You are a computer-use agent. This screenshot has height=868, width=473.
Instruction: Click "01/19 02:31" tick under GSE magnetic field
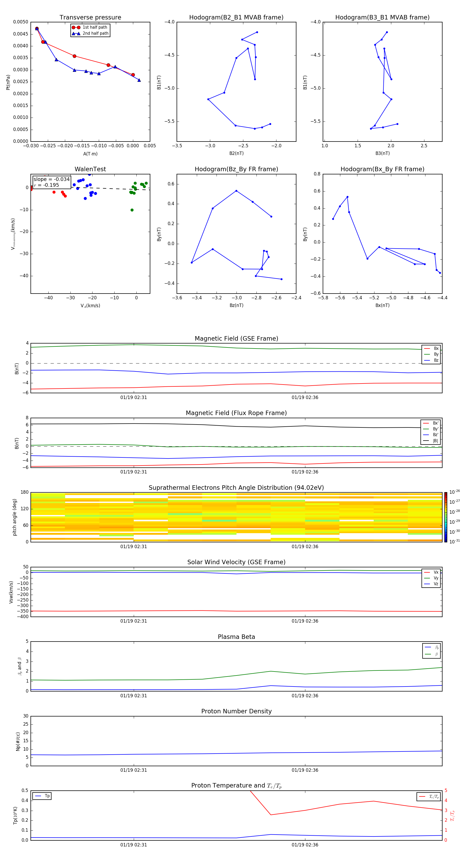tap(134, 398)
